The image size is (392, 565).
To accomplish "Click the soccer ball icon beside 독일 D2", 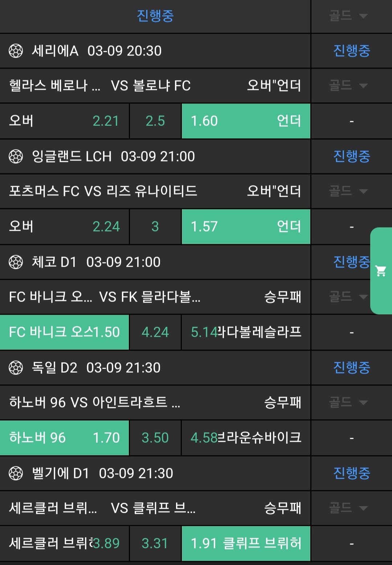I will click(16, 368).
